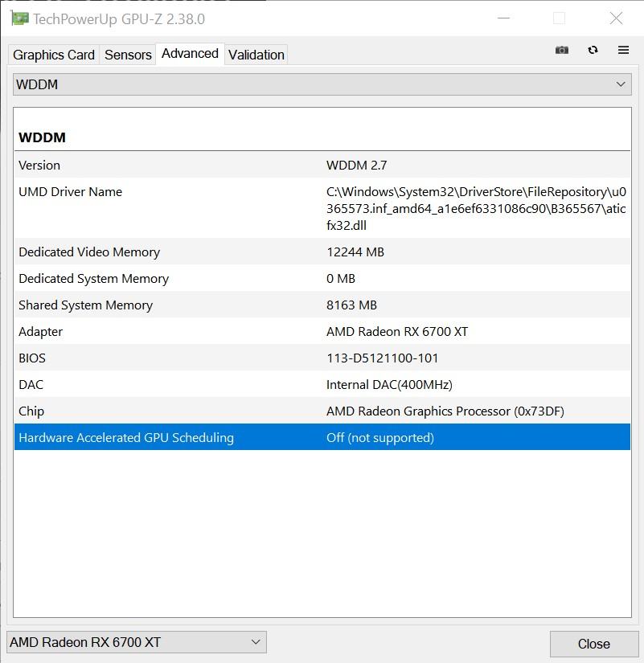Click the AMD Radeon Graphics Processor (0x73DF) value
The image size is (644, 663).
pos(445,411)
